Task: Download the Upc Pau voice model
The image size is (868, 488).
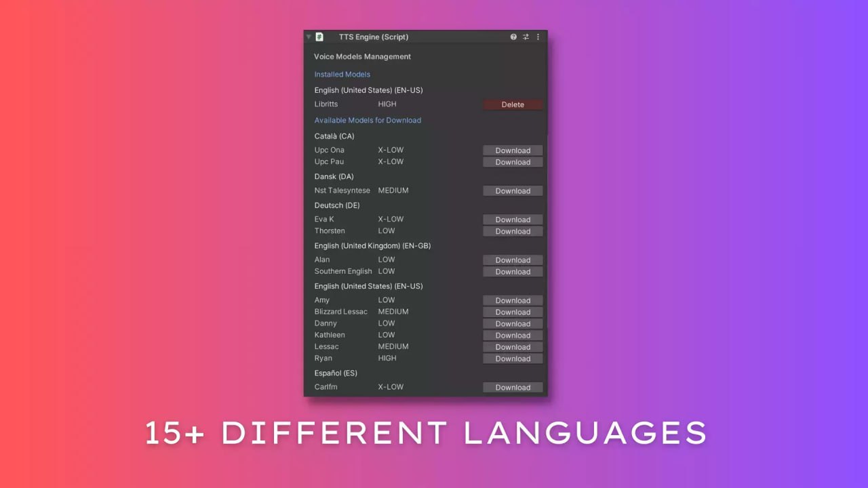Action: pos(512,162)
